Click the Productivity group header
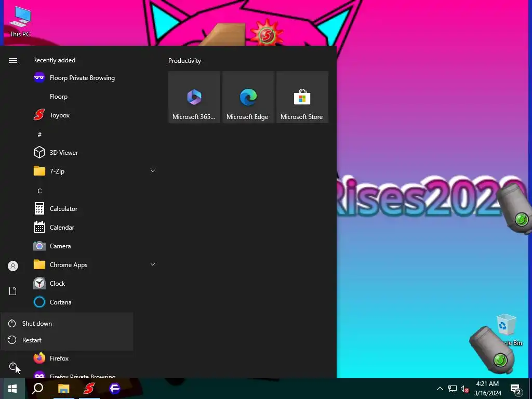The width and height of the screenshot is (532, 399). pos(184,61)
